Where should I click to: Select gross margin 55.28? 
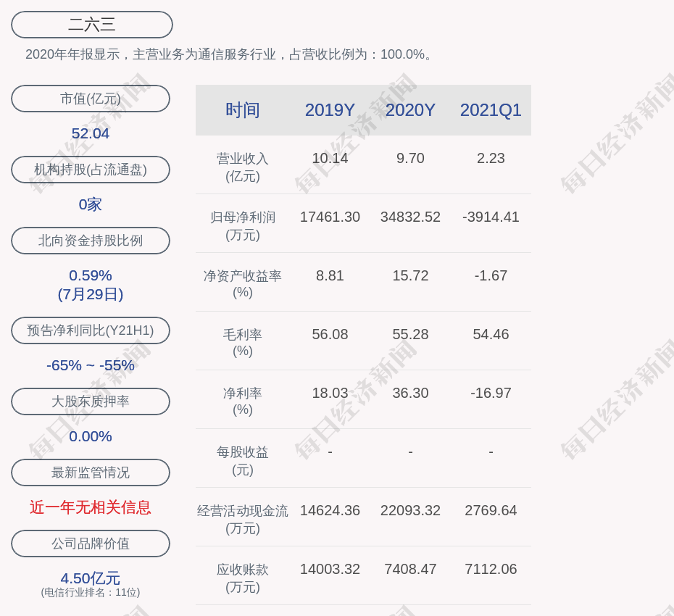(x=410, y=334)
